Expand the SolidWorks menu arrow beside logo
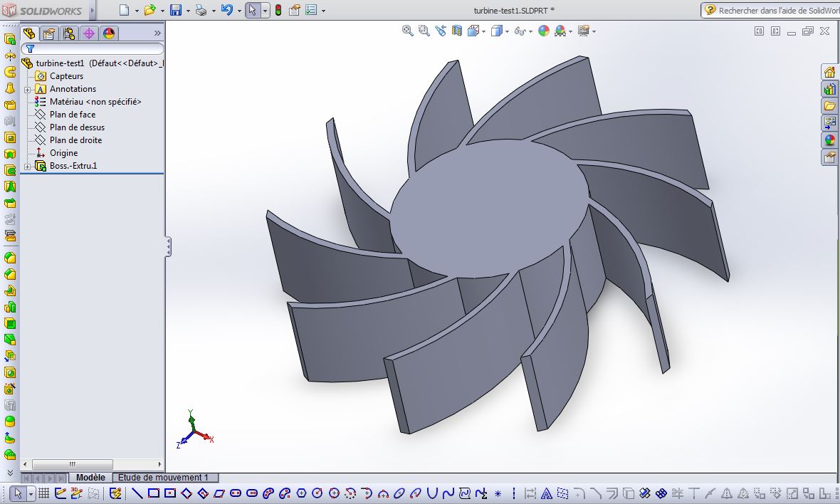This screenshot has height=504, width=840. tap(92, 10)
